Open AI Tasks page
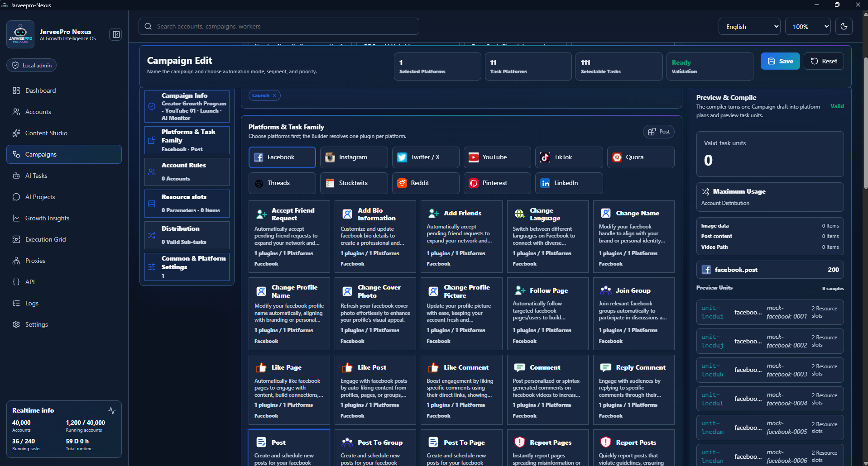The height and width of the screenshot is (466, 868). pyautogui.click(x=64, y=176)
